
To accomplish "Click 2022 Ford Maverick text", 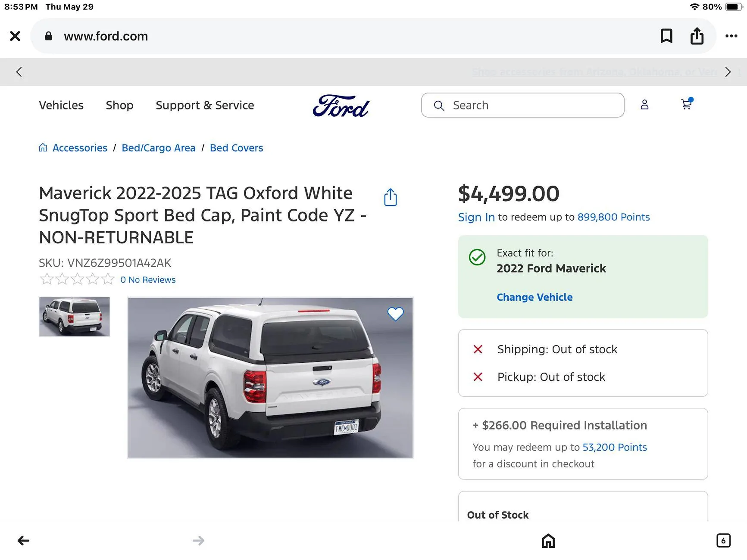I will pos(551,268).
